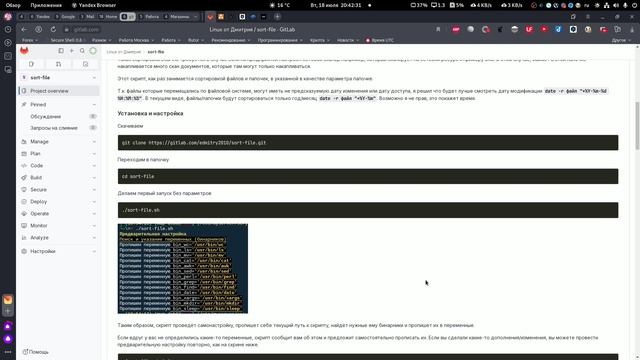This screenshot has width=640, height=360.
Task: Open assigned issues counter icon in sidebar
Action: [31, 64]
